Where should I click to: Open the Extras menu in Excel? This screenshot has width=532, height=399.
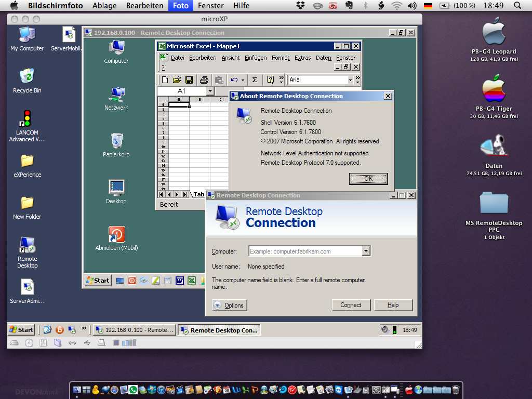tap(303, 58)
